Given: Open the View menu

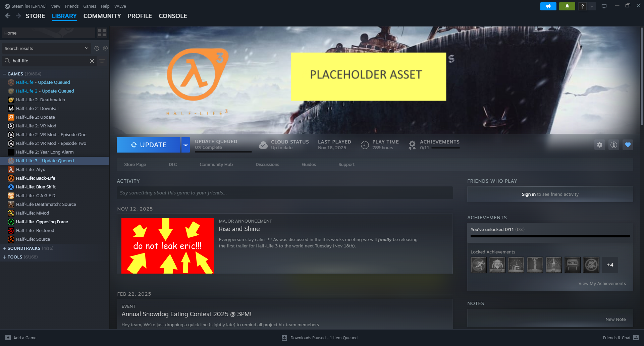Looking at the screenshot, I should (x=56, y=6).
